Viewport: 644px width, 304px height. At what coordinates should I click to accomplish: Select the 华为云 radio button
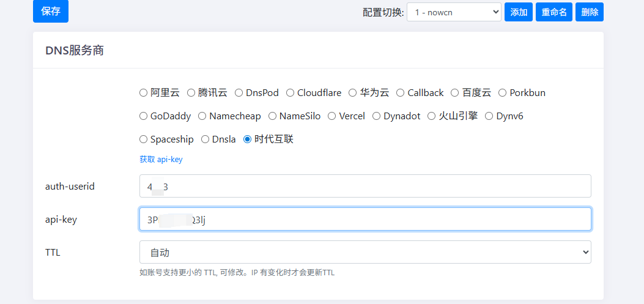353,93
